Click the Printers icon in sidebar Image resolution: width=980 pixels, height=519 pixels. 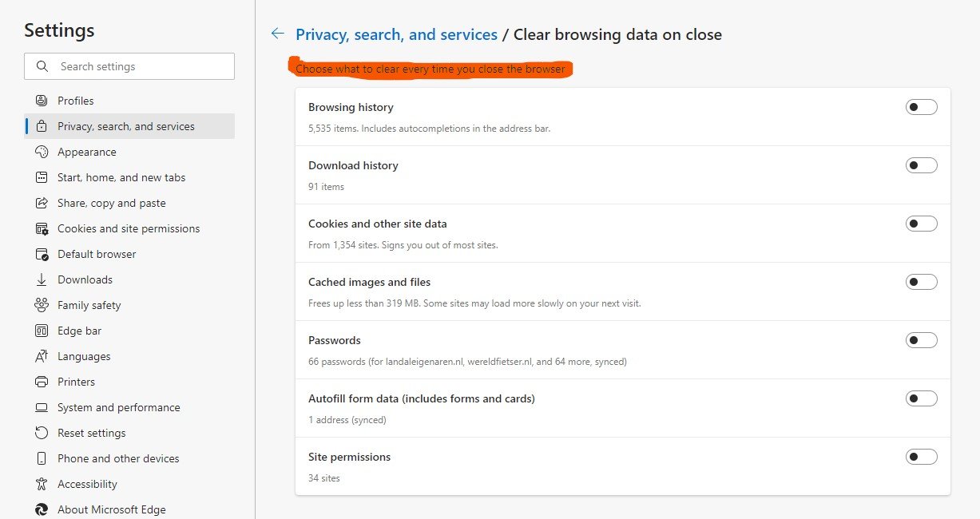42,382
